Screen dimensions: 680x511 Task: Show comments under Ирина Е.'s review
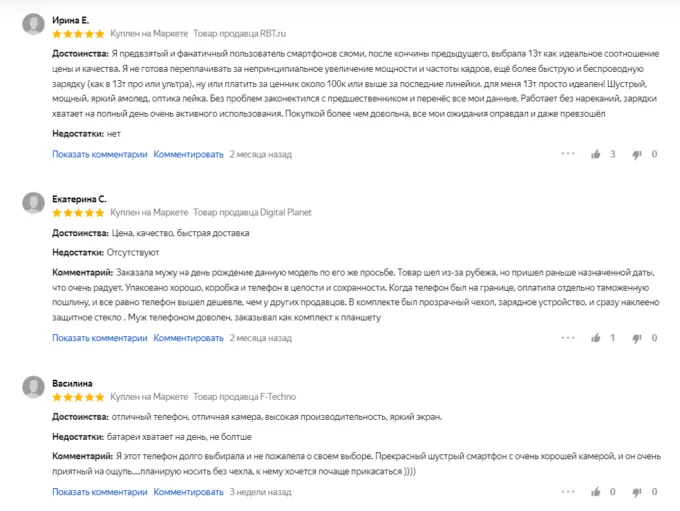pyautogui.click(x=100, y=154)
